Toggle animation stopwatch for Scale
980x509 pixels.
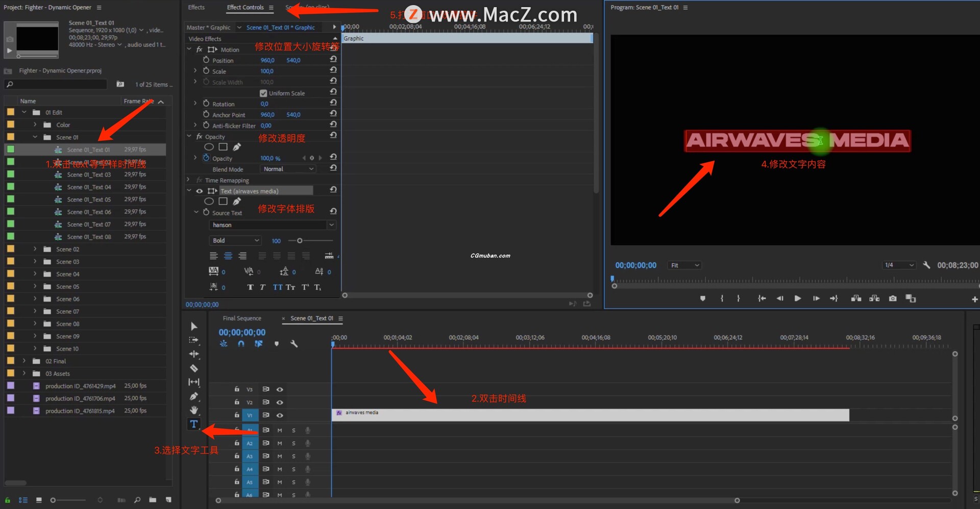coord(206,71)
